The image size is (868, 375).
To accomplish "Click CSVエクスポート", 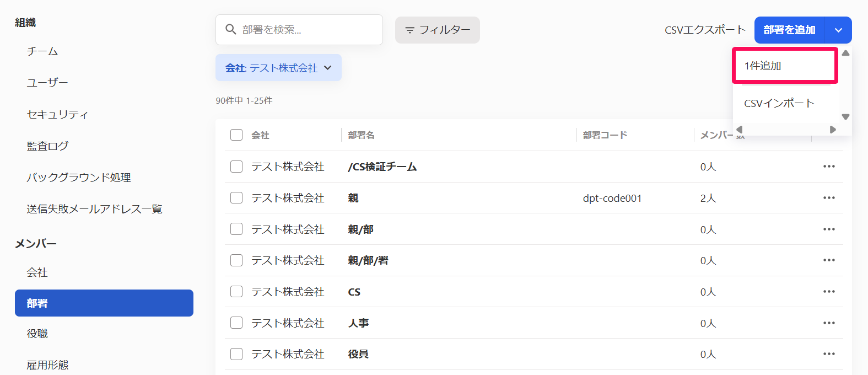I will pyautogui.click(x=705, y=30).
